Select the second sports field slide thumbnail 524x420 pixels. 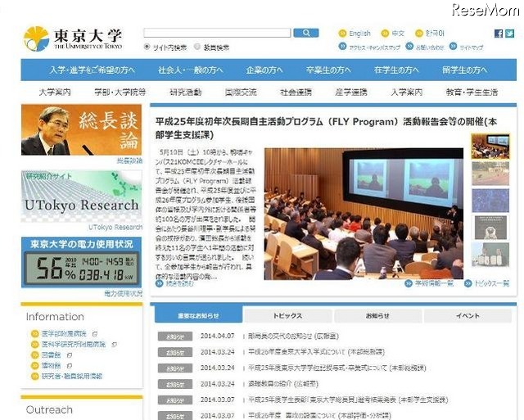[490, 174]
